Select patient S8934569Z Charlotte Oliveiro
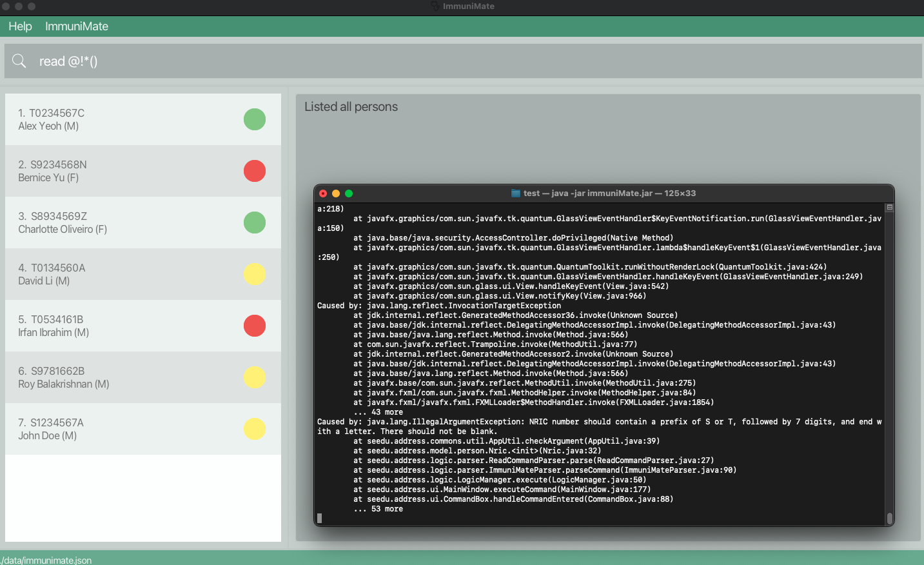Image resolution: width=924 pixels, height=565 pixels. click(x=143, y=223)
